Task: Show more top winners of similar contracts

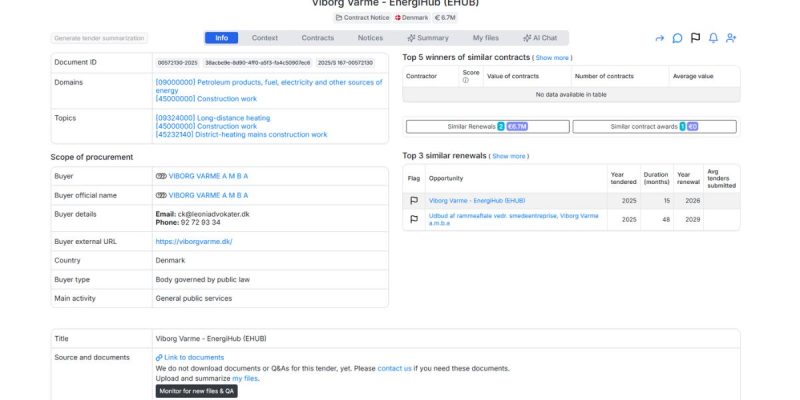Action: pyautogui.click(x=552, y=58)
